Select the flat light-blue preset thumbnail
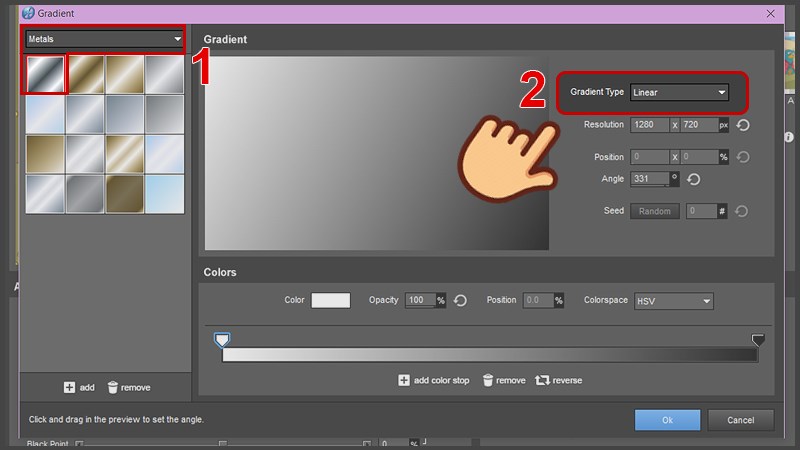 coord(164,194)
